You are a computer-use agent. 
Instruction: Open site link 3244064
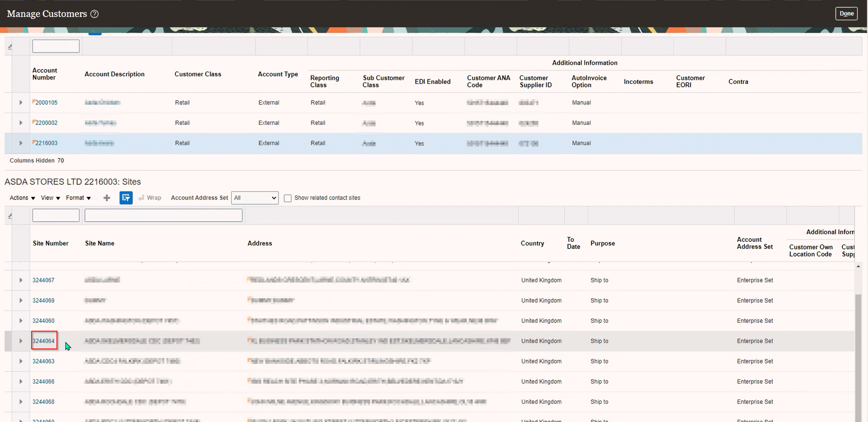[43, 341]
